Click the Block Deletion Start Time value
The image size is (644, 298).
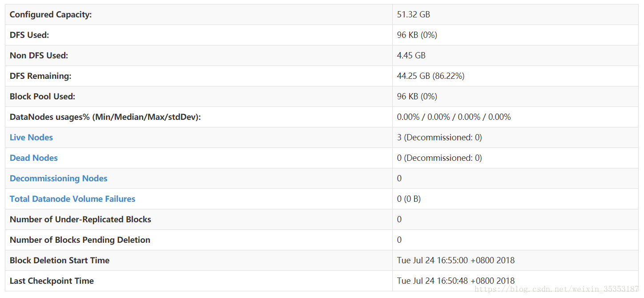(x=456, y=261)
